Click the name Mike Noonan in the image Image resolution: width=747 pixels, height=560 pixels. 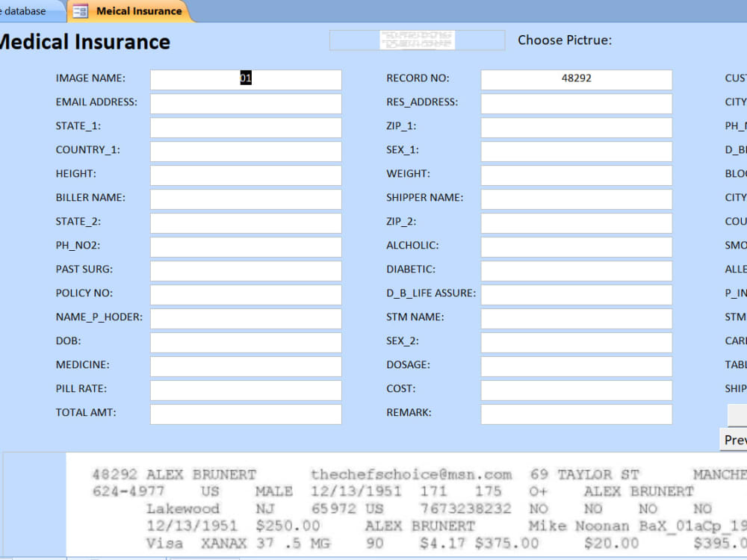(578, 526)
